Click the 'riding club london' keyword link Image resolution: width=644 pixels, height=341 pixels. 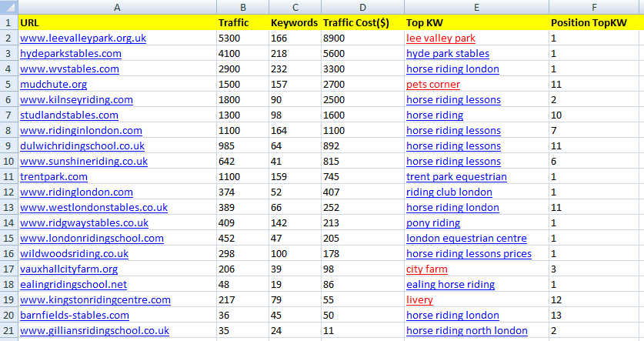click(449, 192)
